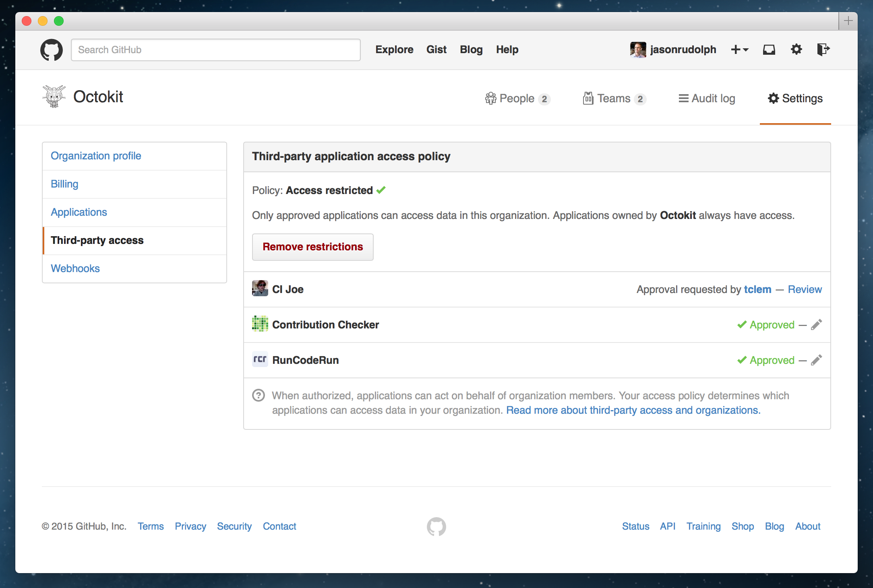Click the octocat logo in the footer
Viewport: 873px width, 588px height.
click(x=436, y=526)
